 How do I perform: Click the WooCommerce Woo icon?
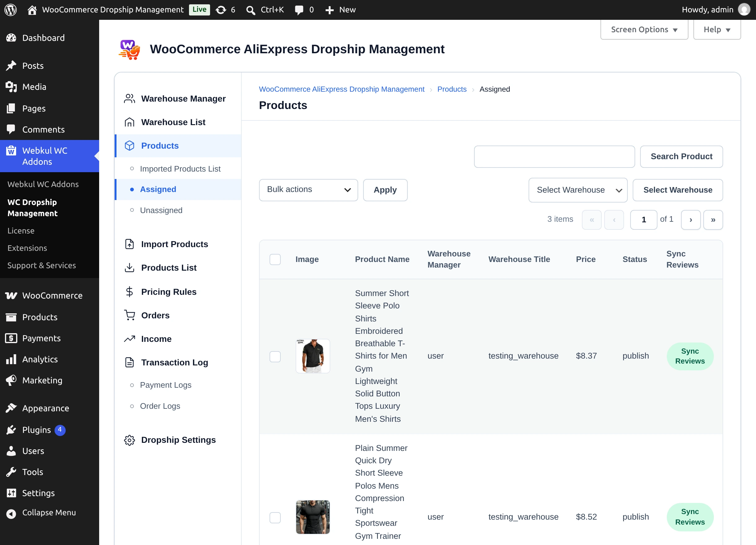[x=11, y=295]
